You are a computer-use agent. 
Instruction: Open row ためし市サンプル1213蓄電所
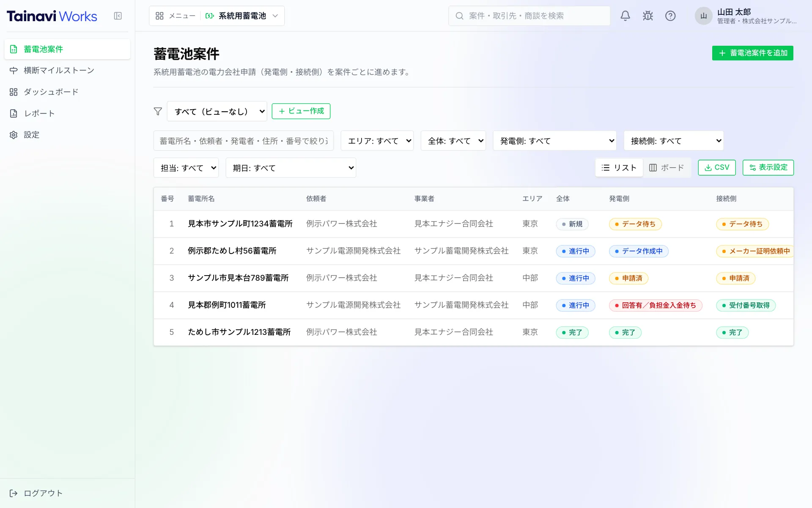coord(474,332)
